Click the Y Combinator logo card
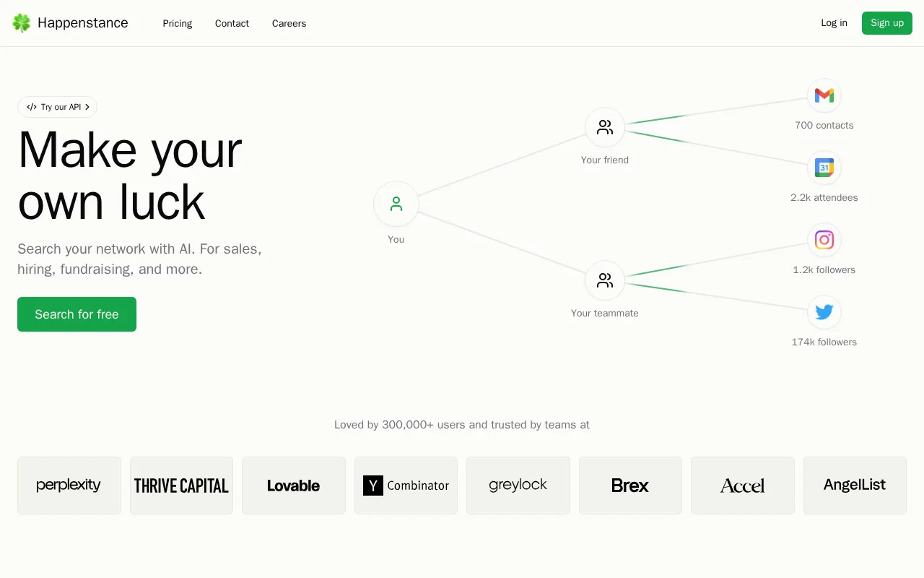Image resolution: width=924 pixels, height=578 pixels. tap(406, 486)
